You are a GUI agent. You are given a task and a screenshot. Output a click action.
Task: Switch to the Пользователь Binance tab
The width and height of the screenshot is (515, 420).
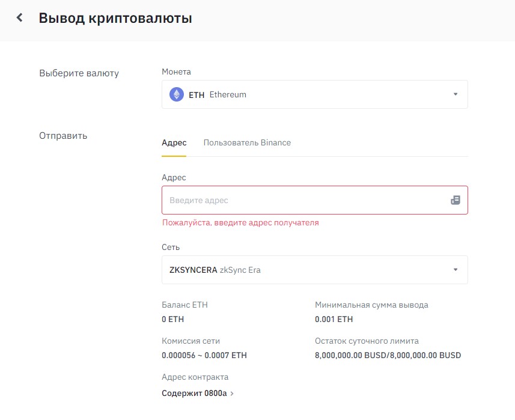pos(247,143)
